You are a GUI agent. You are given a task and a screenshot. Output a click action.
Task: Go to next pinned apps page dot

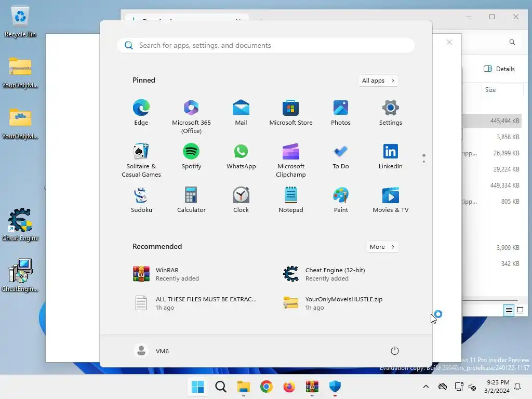click(x=424, y=161)
